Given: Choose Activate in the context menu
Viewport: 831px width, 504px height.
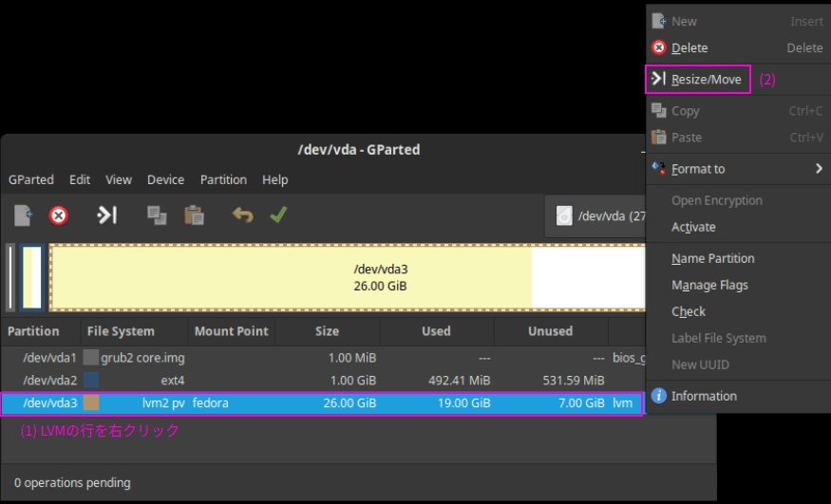Looking at the screenshot, I should click(738, 227).
